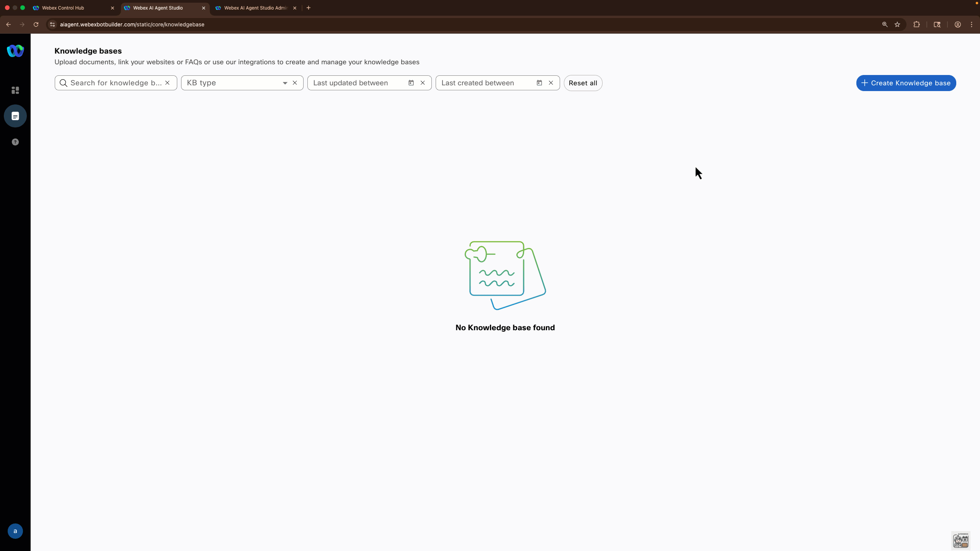
Task: Click Create Knowledge base button
Action: [906, 83]
